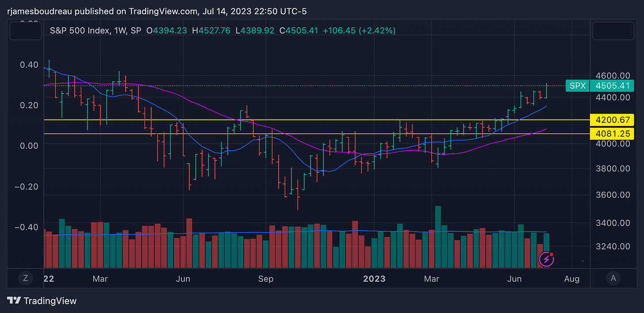Screen dimensions: 644x313
Task: Click the rjamesboudreau published header text
Action: [157, 11]
